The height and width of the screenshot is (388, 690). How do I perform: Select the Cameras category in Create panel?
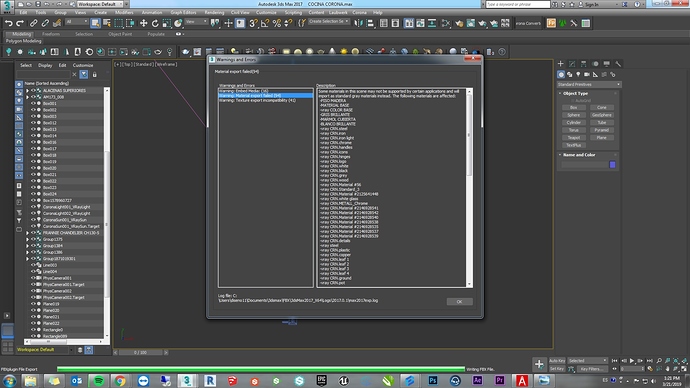[x=587, y=74]
